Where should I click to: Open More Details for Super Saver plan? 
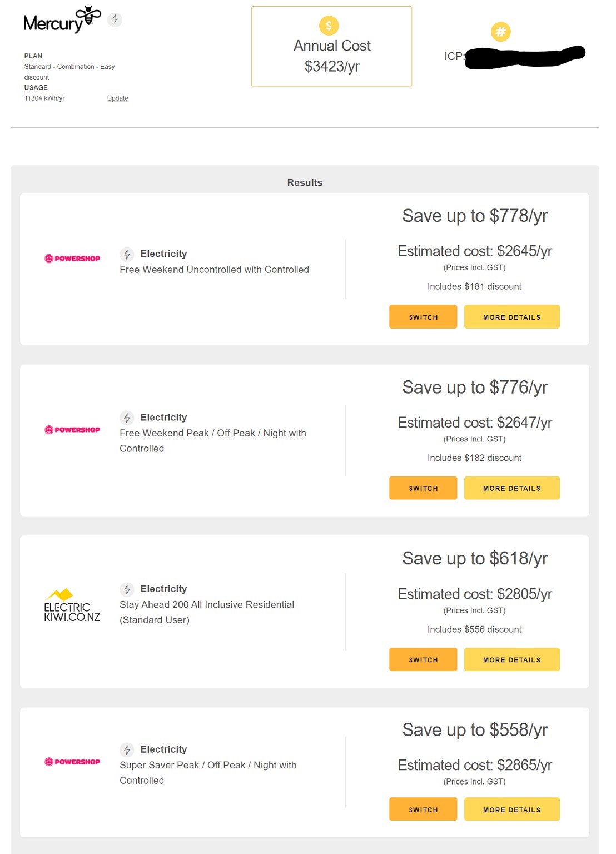(x=511, y=810)
